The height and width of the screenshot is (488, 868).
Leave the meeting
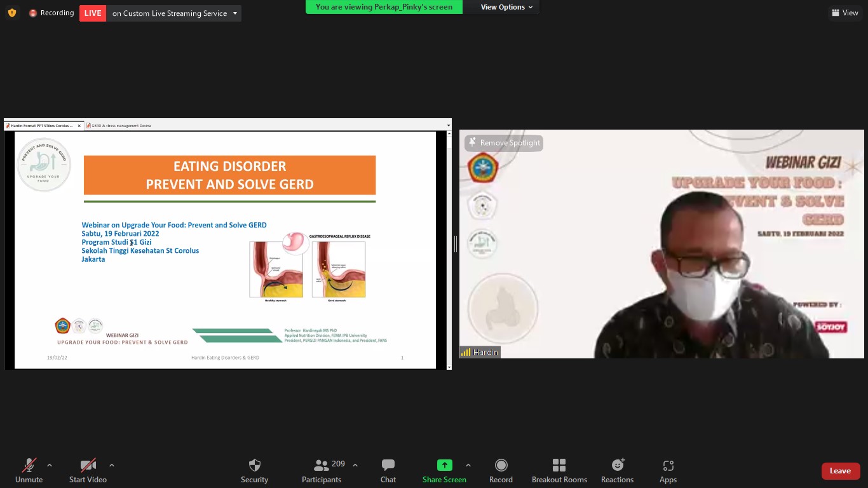click(840, 471)
